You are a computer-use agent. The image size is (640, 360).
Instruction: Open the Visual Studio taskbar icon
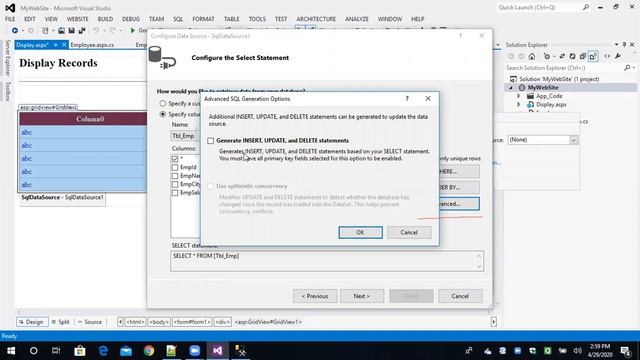[218, 351]
